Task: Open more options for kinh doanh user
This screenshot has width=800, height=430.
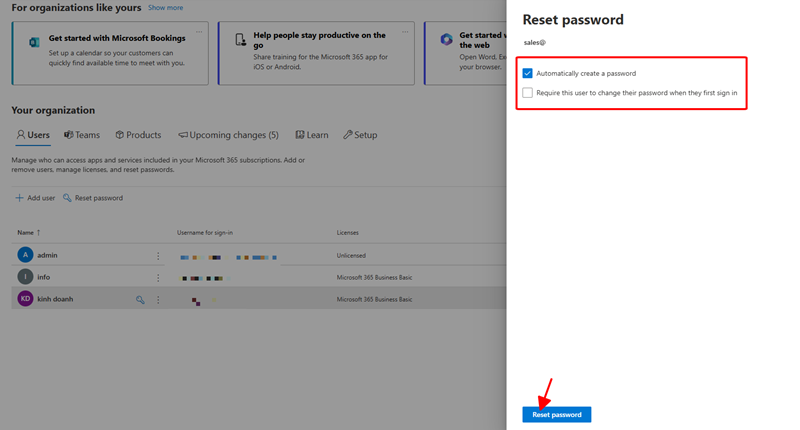Action: (x=158, y=299)
